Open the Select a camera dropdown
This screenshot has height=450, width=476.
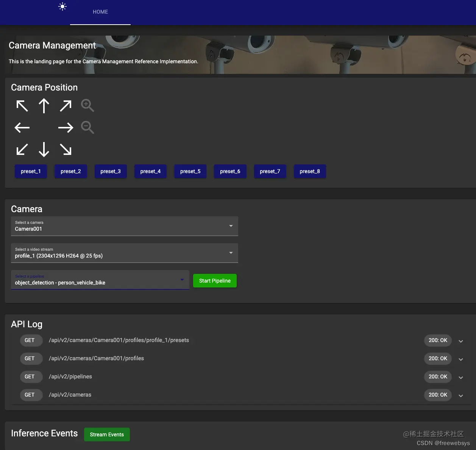point(125,226)
